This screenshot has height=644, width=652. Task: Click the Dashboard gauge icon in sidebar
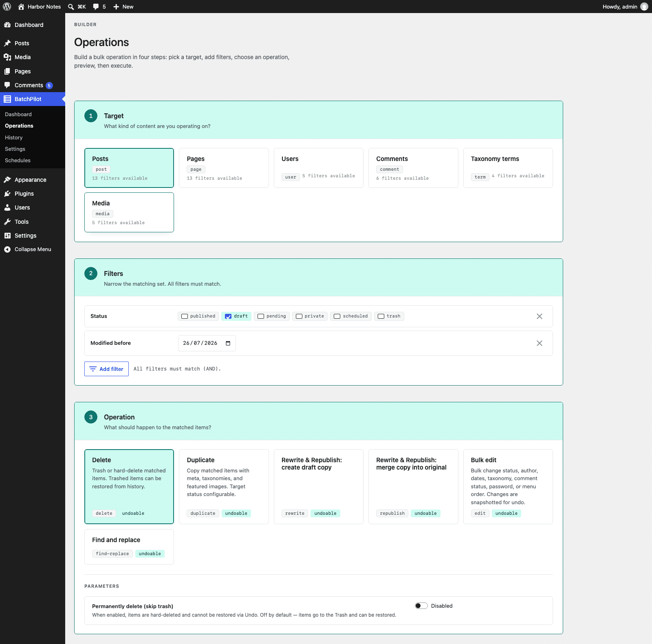[7, 25]
